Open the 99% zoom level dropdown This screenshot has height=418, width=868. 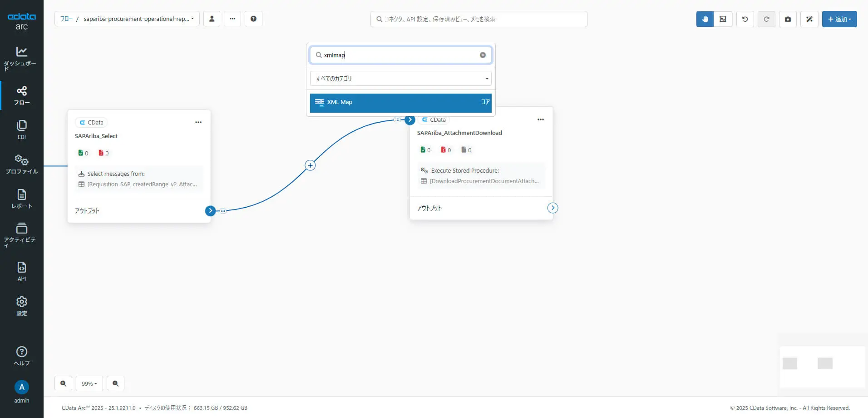pos(89,383)
